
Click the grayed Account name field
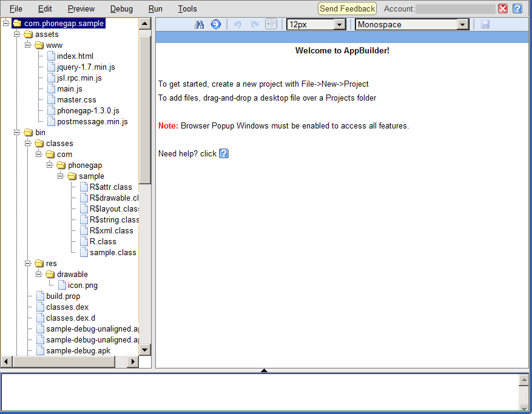pos(456,9)
